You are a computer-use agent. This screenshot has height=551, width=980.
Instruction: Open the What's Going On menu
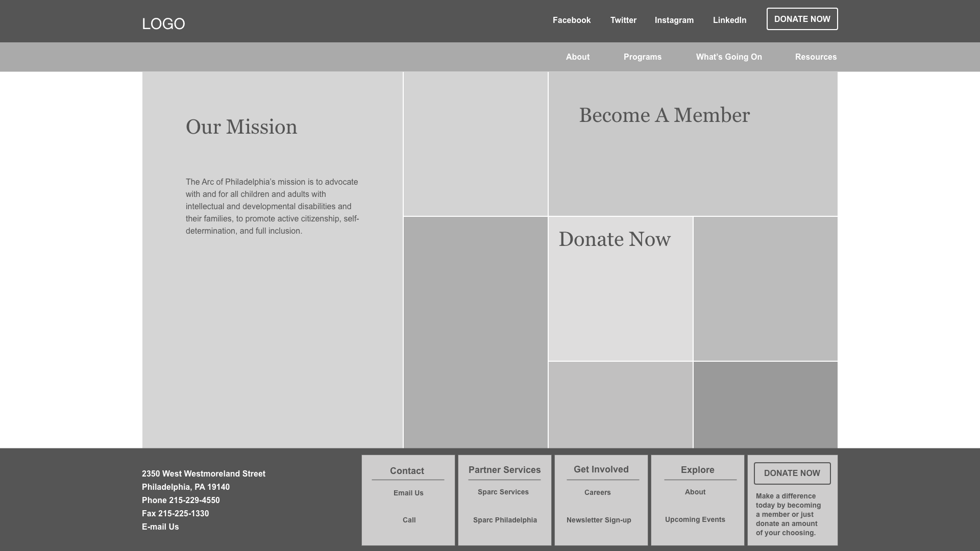[x=728, y=57]
